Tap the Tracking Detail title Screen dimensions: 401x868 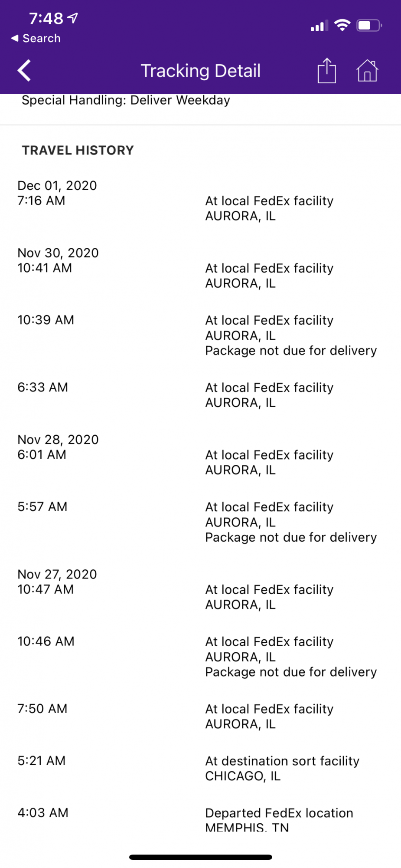click(201, 71)
